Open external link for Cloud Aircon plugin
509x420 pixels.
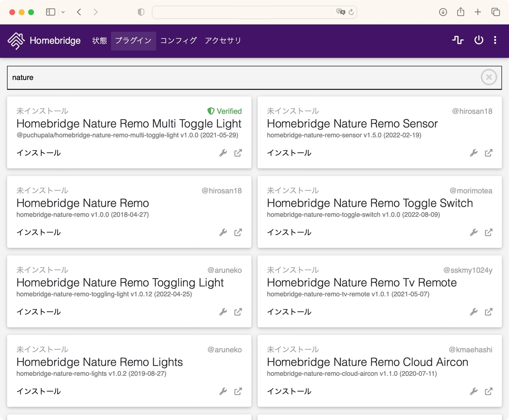[489, 391]
